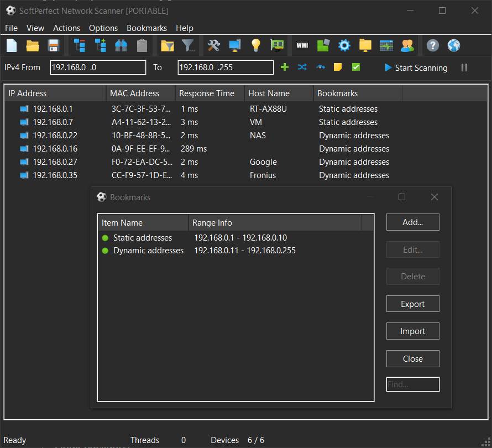Open the folder with funnel filter icon
Screen dimensions: 492x448
pos(168,45)
